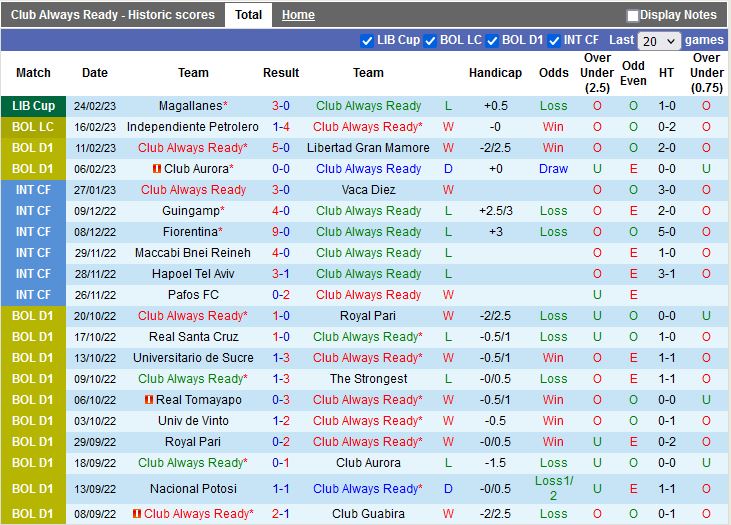Click the 1-4 result on 16/02/23
Screen dimensions: 731x525
point(281,127)
